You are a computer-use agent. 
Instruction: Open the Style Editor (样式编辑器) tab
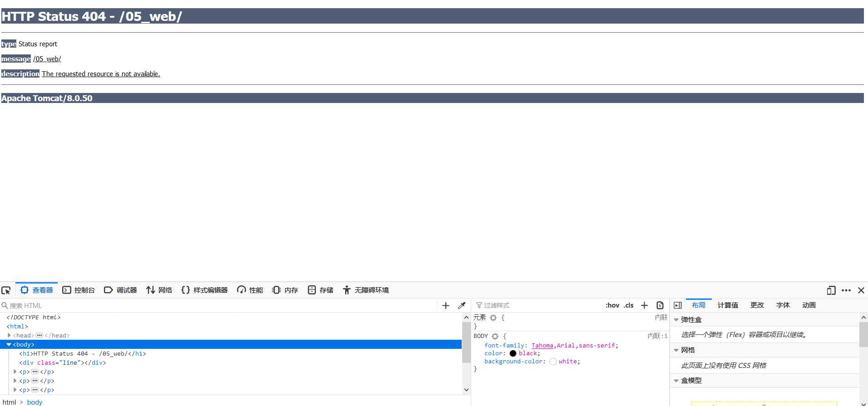pos(204,290)
